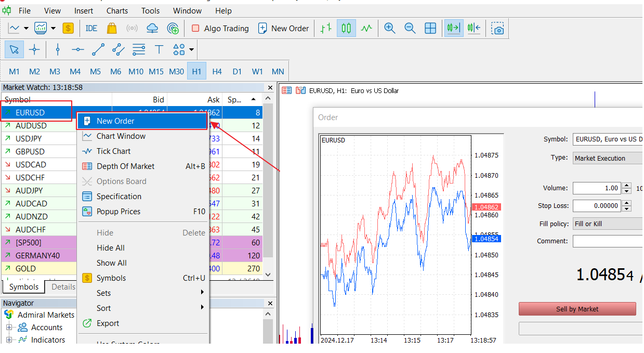Click the Zoom Out magnifier icon

tap(410, 29)
